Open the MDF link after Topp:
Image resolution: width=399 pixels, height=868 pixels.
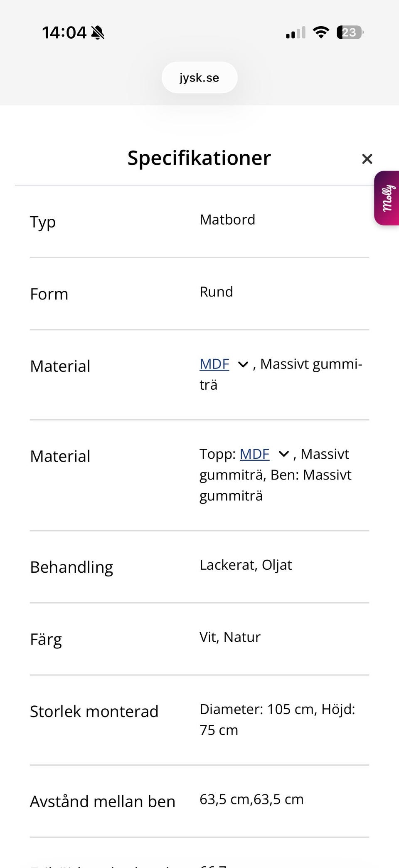tap(255, 454)
